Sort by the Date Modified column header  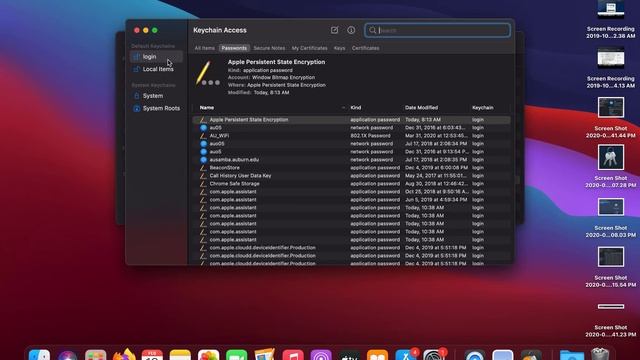coord(421,108)
